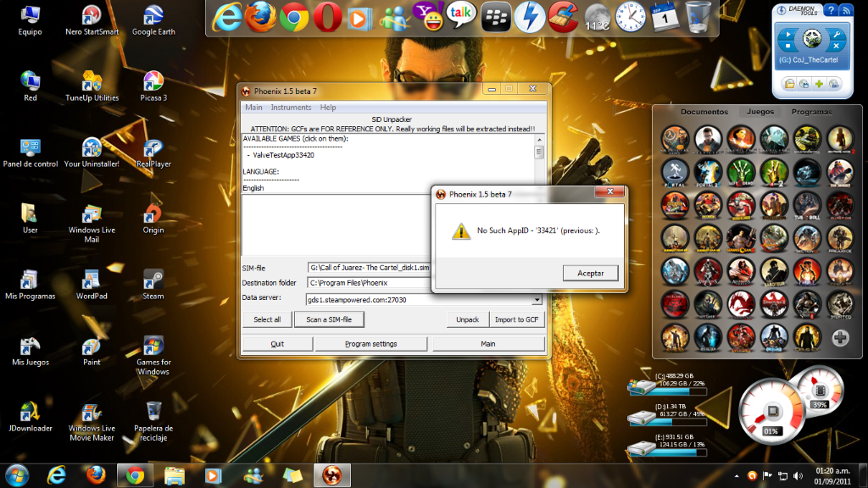This screenshot has height=488, width=868.
Task: Launch Internet Explorer from the top dock
Action: click(227, 17)
